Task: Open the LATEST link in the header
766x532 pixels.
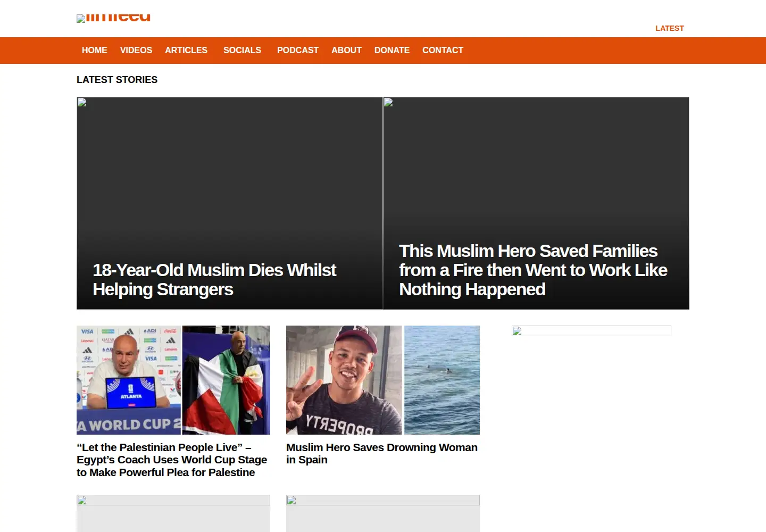Action: coord(669,28)
